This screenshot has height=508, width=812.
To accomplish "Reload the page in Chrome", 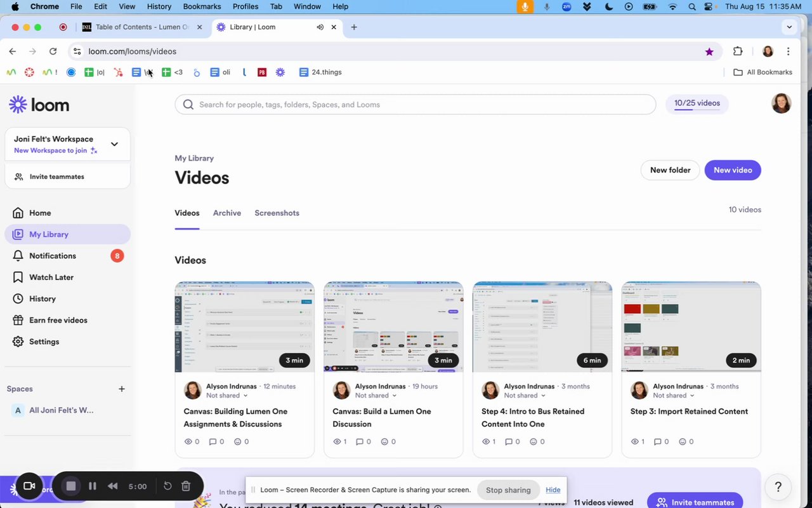I will pos(53,51).
